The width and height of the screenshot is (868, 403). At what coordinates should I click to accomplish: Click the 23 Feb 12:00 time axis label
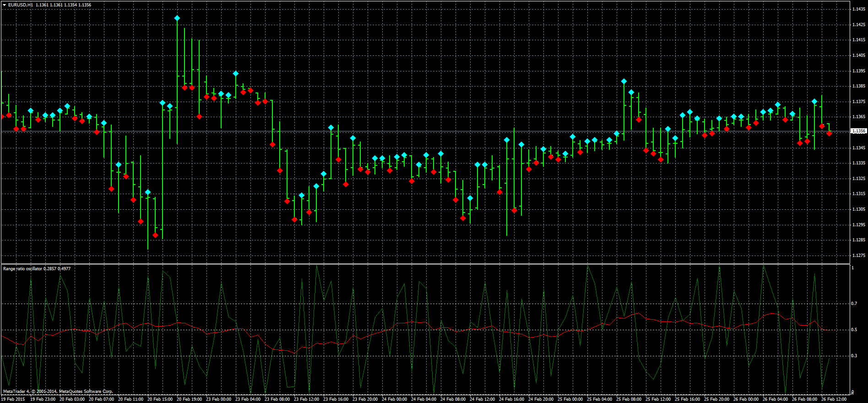[306, 399]
